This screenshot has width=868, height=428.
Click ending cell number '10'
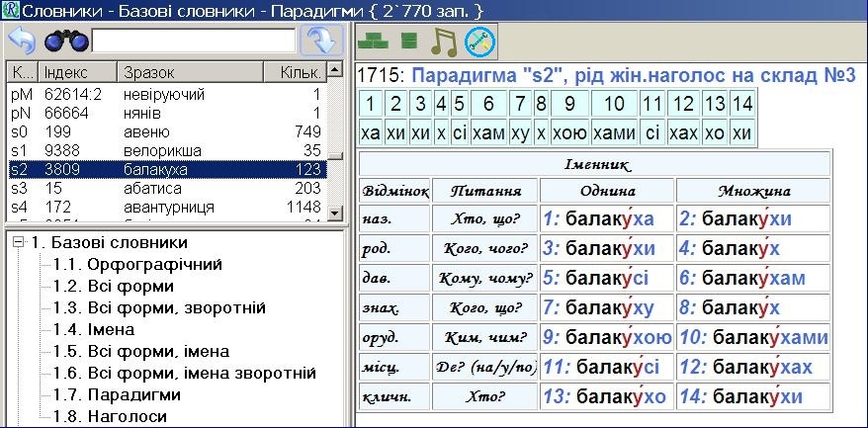[x=615, y=104]
